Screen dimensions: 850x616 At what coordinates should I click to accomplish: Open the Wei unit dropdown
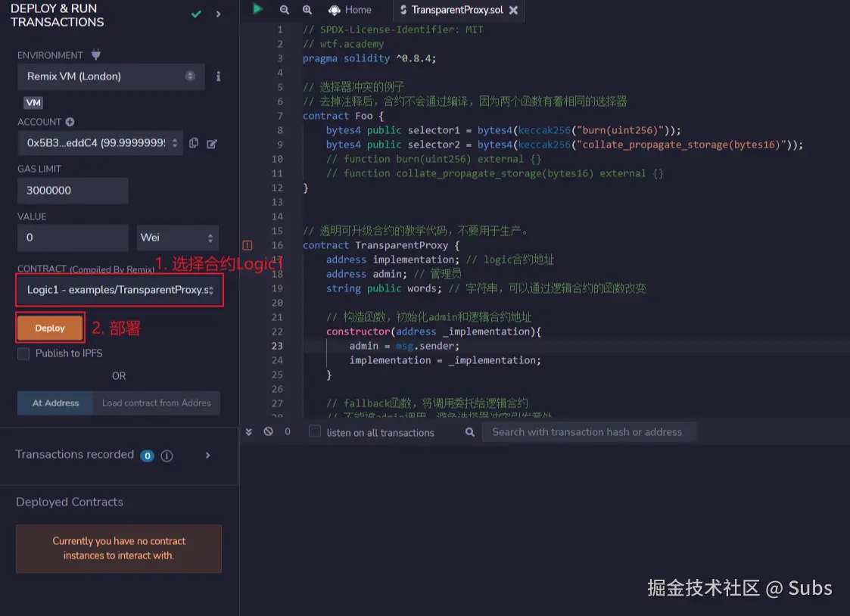pos(177,238)
